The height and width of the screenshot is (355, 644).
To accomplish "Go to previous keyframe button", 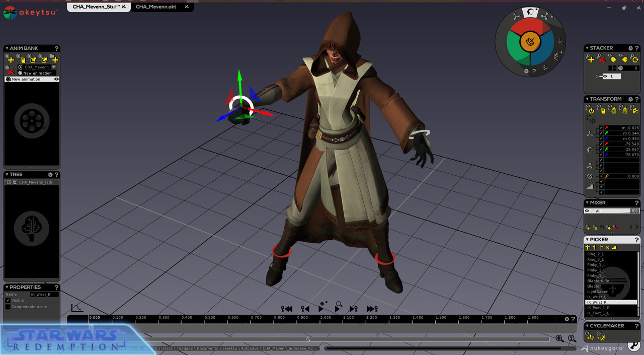I will 305,309.
